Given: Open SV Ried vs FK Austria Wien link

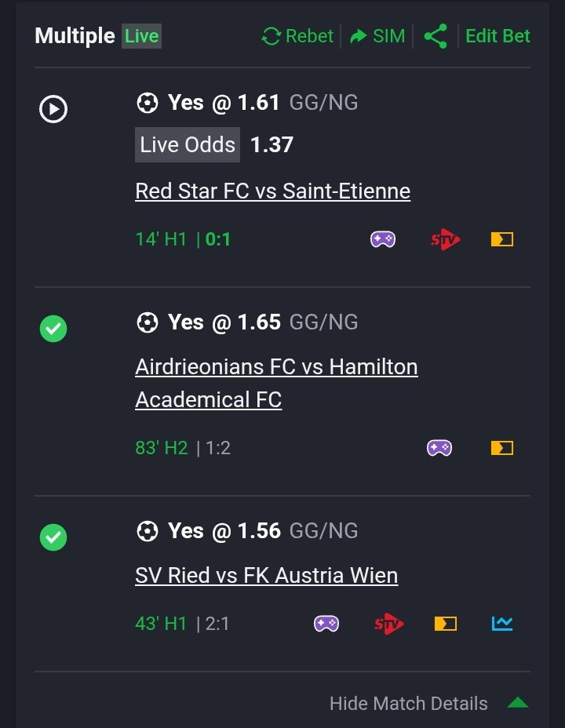Looking at the screenshot, I should 267,575.
